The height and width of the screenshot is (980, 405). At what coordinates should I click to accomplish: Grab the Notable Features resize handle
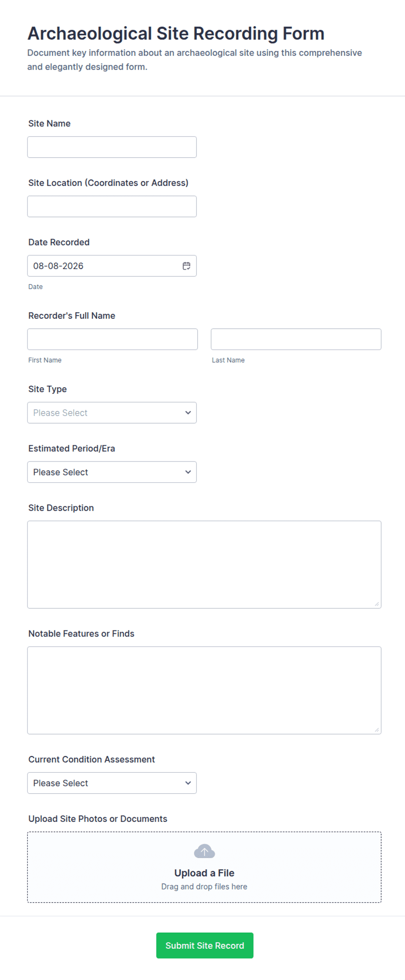(377, 730)
